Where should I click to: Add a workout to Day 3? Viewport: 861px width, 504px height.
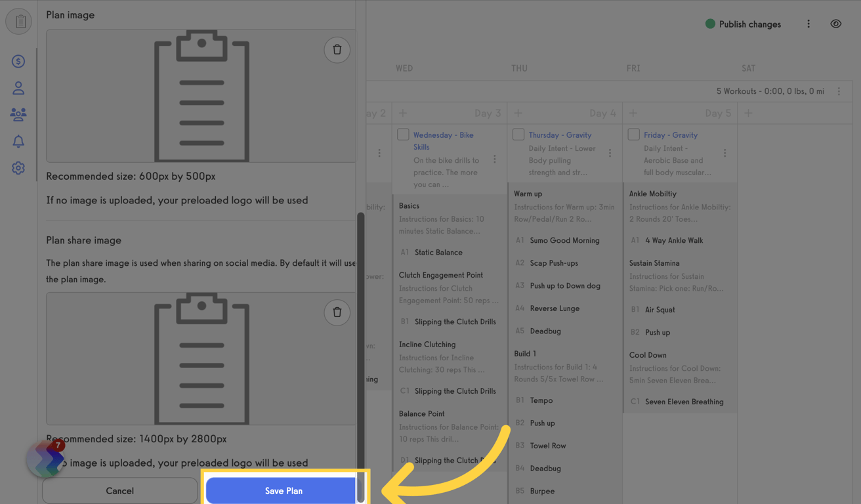coord(403,113)
